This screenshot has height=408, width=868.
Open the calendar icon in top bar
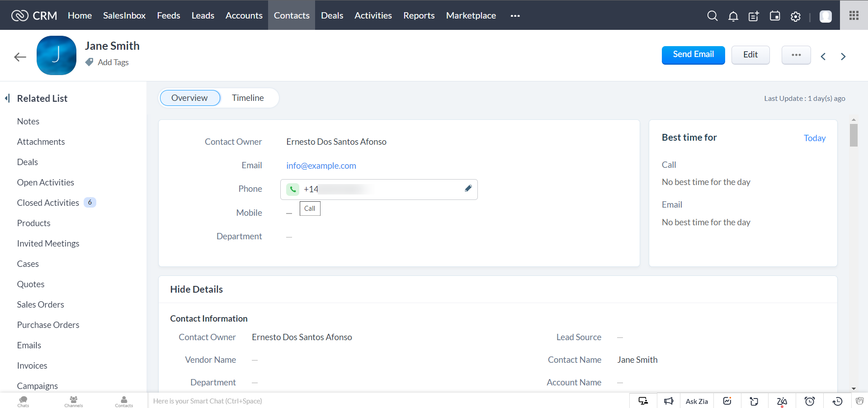[774, 16]
